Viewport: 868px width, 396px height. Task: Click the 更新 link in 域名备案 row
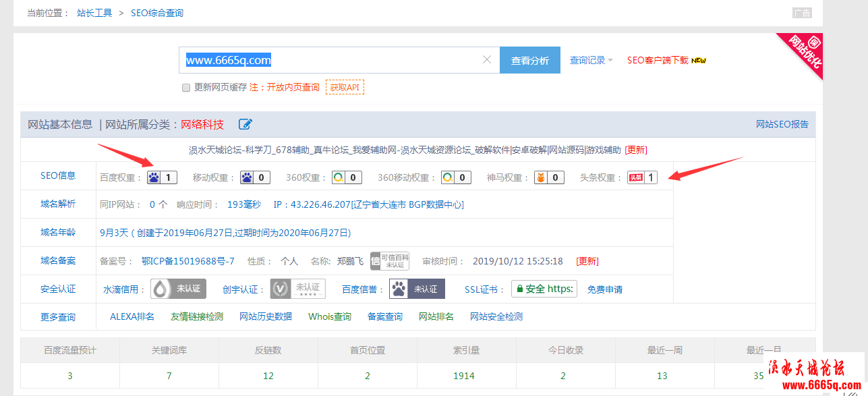tap(587, 261)
